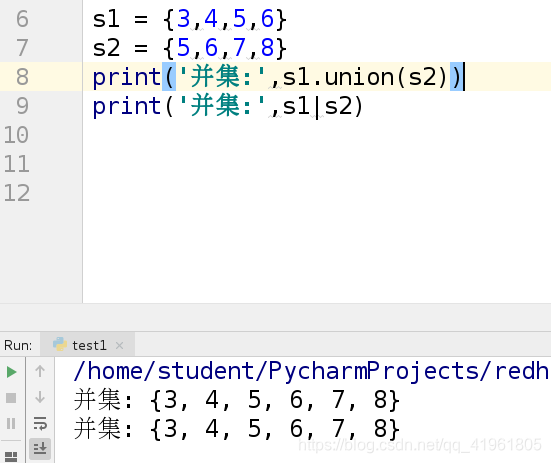Image resolution: width=551 pixels, height=463 pixels.
Task: Click line number 10 in gutter
Action: click(16, 135)
